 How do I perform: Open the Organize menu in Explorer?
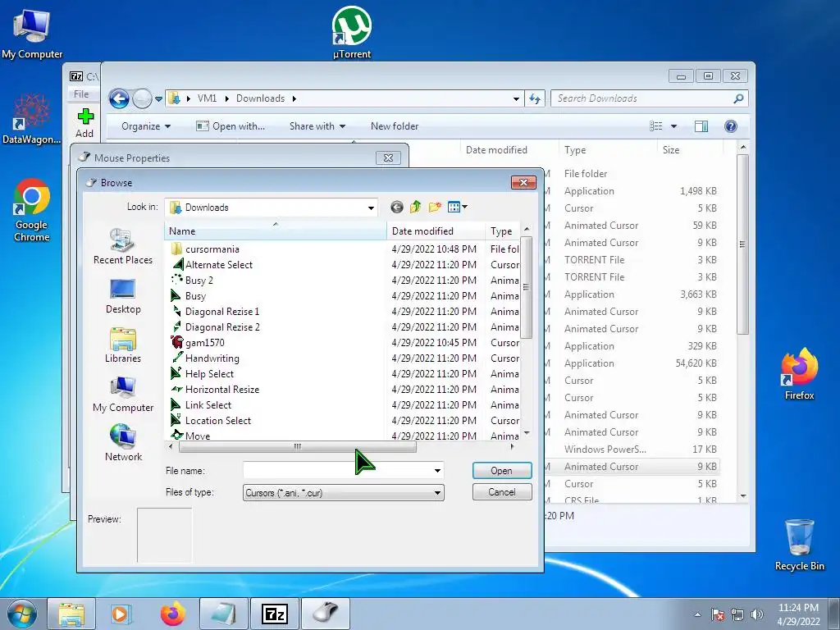pos(146,126)
